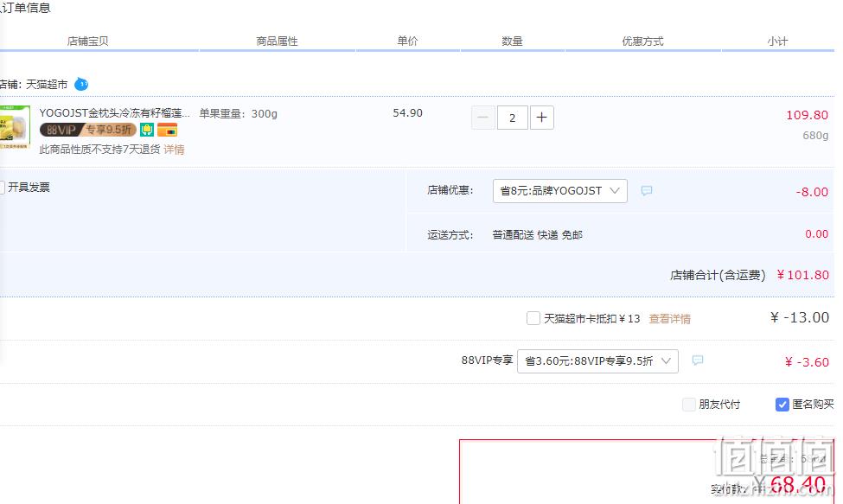Uncheck 匿名购买 checkbox
843x504 pixels.
coord(782,404)
